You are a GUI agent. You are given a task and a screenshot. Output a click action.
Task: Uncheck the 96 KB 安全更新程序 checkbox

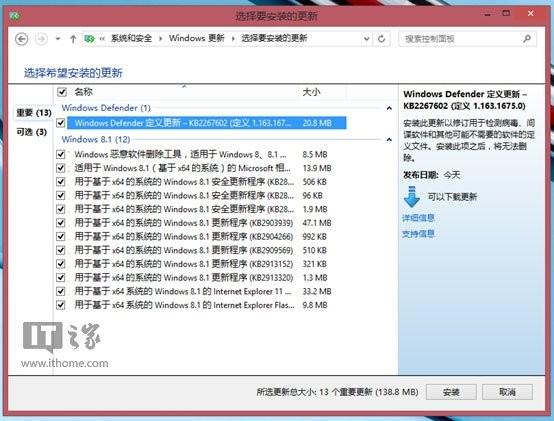(x=61, y=195)
